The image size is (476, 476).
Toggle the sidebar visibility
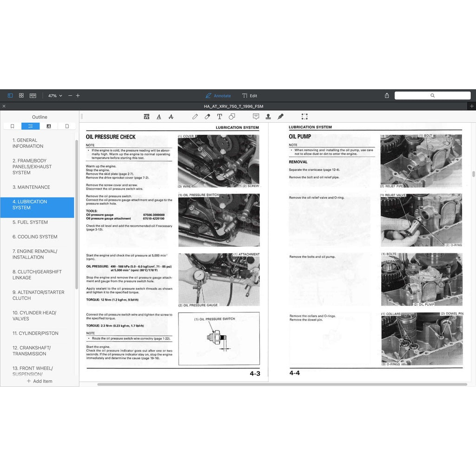pyautogui.click(x=10, y=95)
